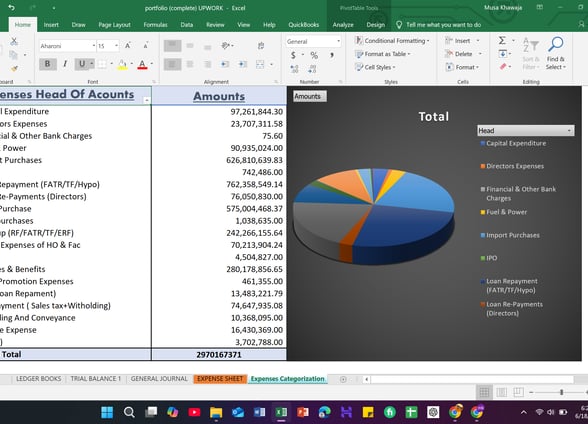Open the Formulas ribbon tab

(155, 25)
